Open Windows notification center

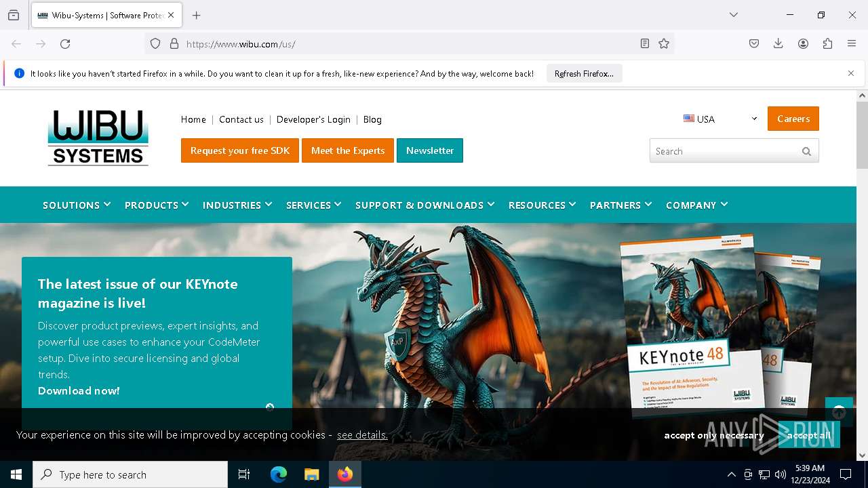846,474
